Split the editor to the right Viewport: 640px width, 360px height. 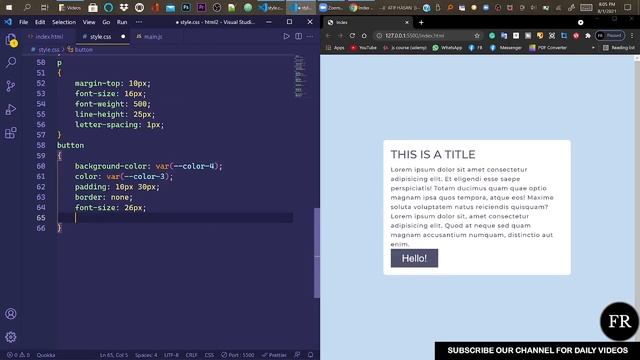point(298,36)
